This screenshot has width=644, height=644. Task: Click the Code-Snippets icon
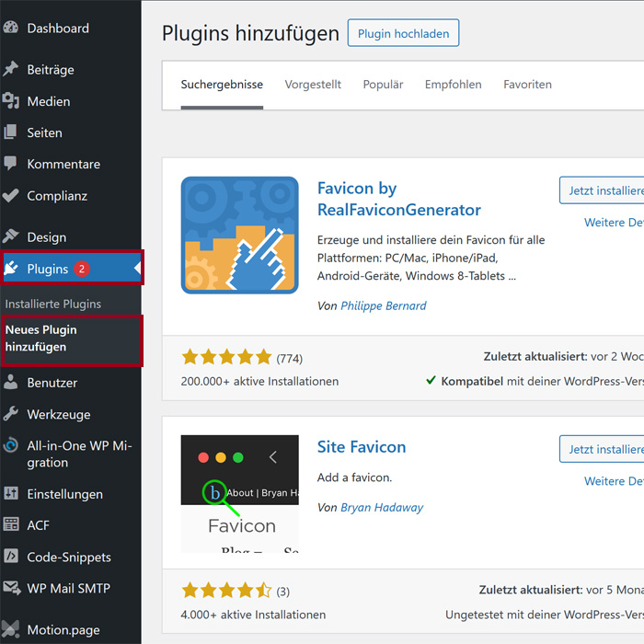11,556
